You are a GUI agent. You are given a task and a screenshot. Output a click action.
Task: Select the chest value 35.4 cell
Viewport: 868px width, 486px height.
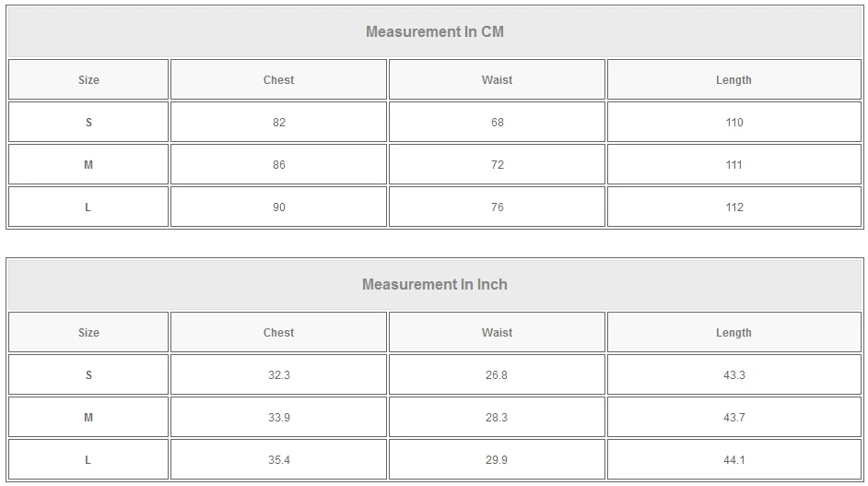point(278,460)
